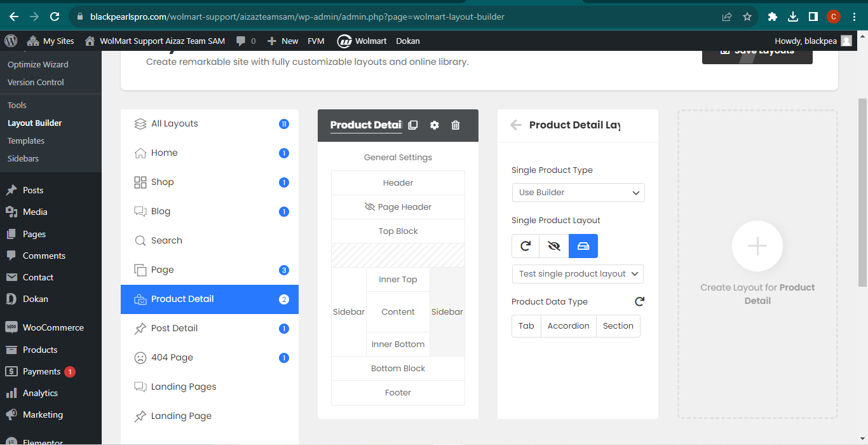Click the page vertical scrollbar

click(x=862, y=192)
